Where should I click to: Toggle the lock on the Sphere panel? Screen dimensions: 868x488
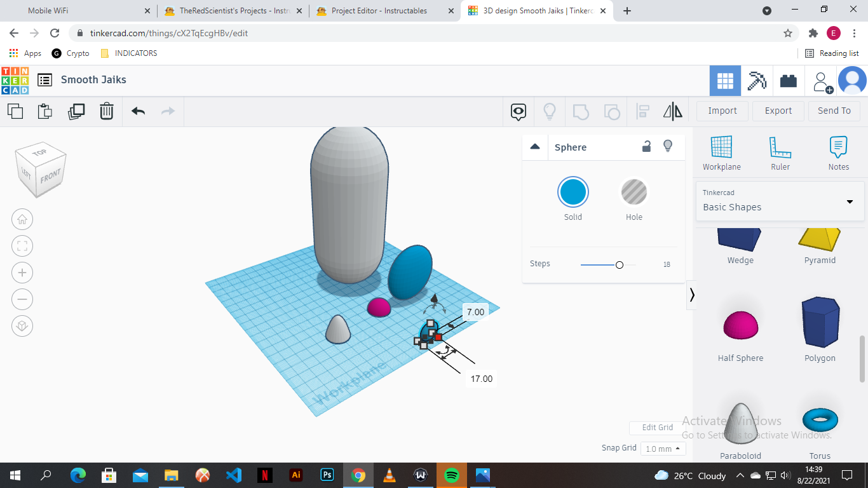coord(646,146)
